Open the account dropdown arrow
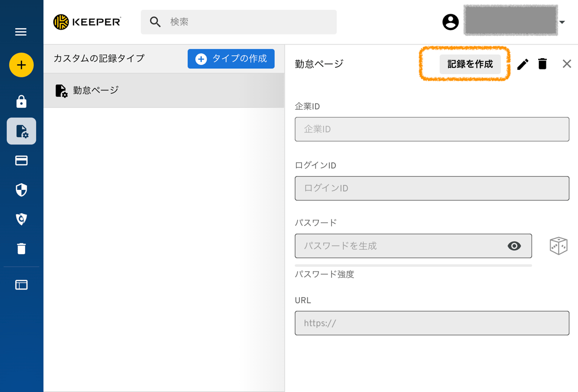 (563, 22)
